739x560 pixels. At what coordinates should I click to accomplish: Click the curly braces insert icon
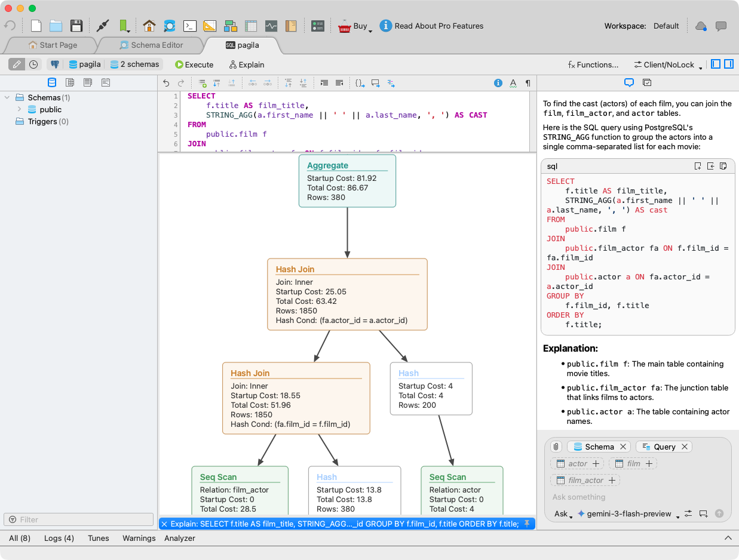[x=360, y=83]
